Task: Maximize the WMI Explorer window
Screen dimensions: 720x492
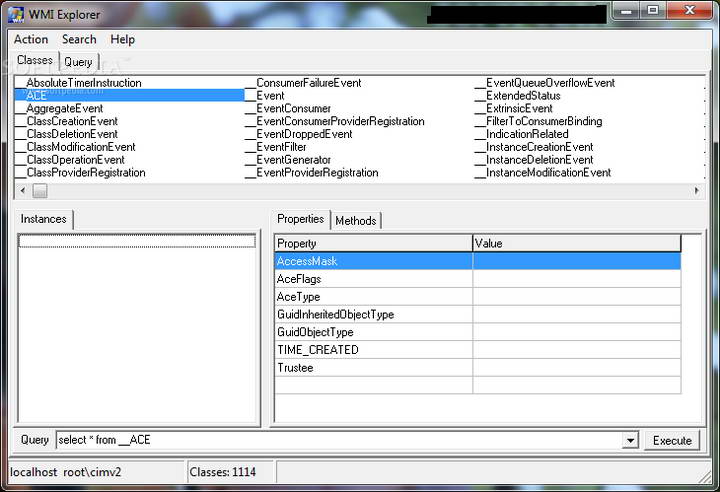Action: pyautogui.click(x=652, y=11)
